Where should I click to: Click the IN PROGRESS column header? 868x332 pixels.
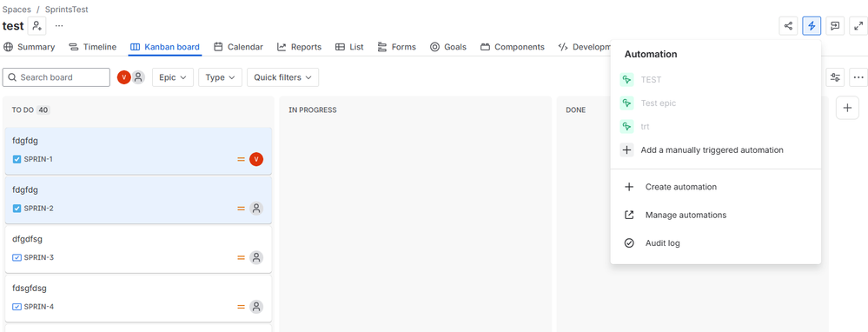313,110
